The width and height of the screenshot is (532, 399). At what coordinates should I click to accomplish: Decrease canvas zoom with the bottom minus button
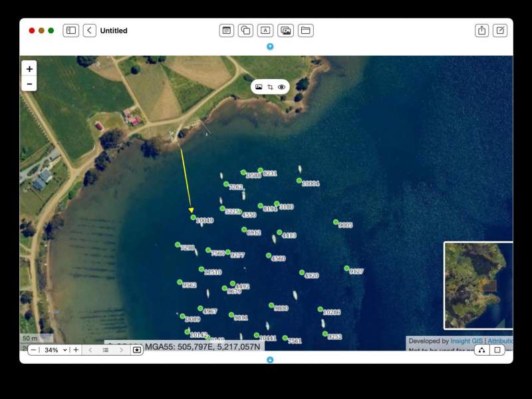33,350
